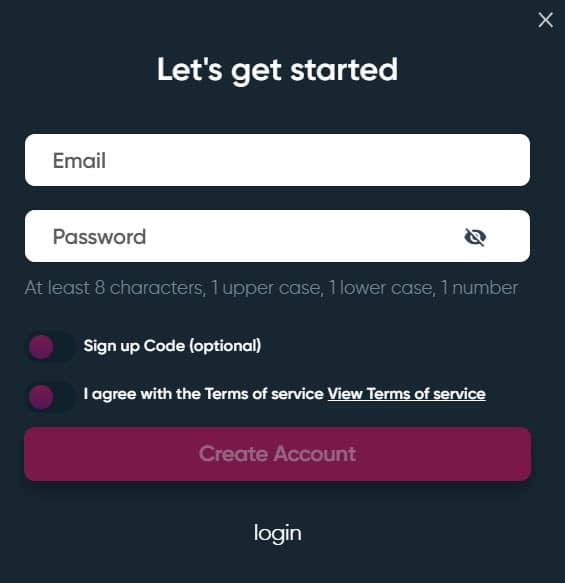
Task: Go to login via the bottom link
Action: click(x=277, y=534)
